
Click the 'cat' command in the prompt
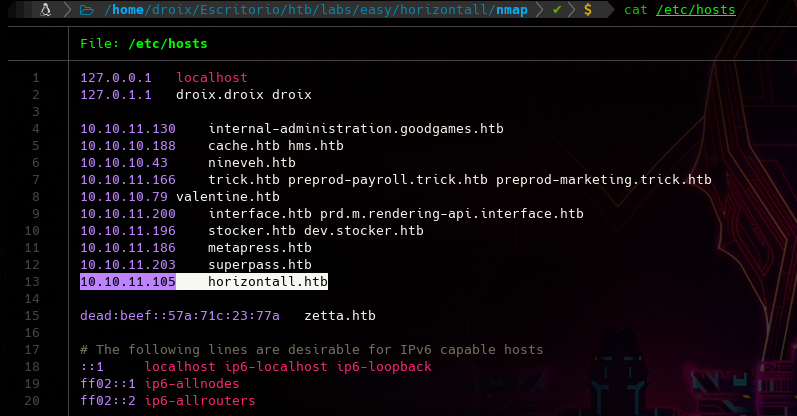[636, 10]
